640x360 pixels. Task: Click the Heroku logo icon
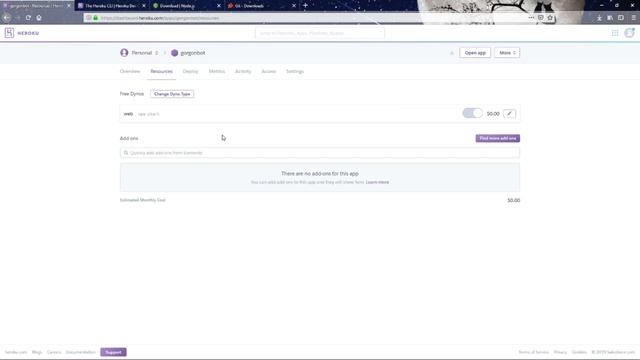pyautogui.click(x=9, y=33)
